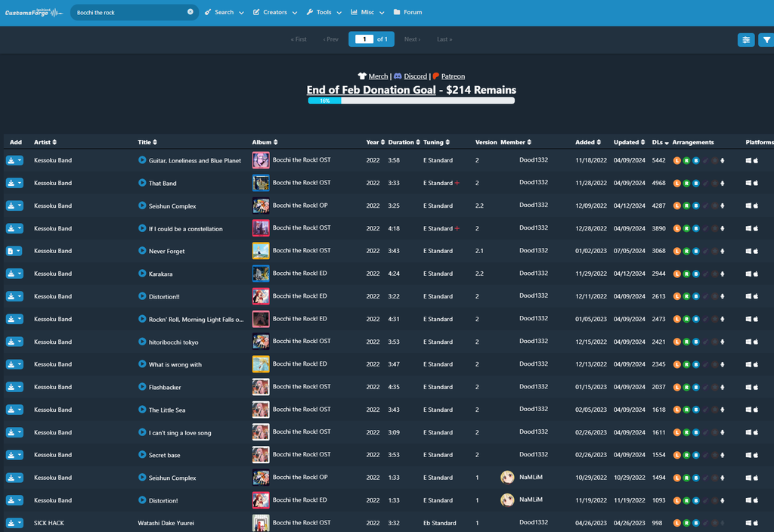Sort table by Album column

pos(265,142)
